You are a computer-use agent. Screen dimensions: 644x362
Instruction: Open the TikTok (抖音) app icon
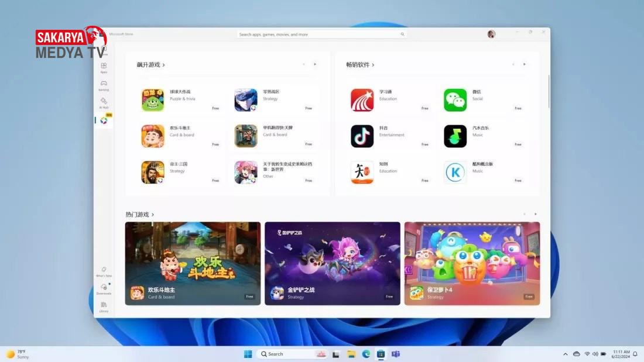tap(362, 136)
